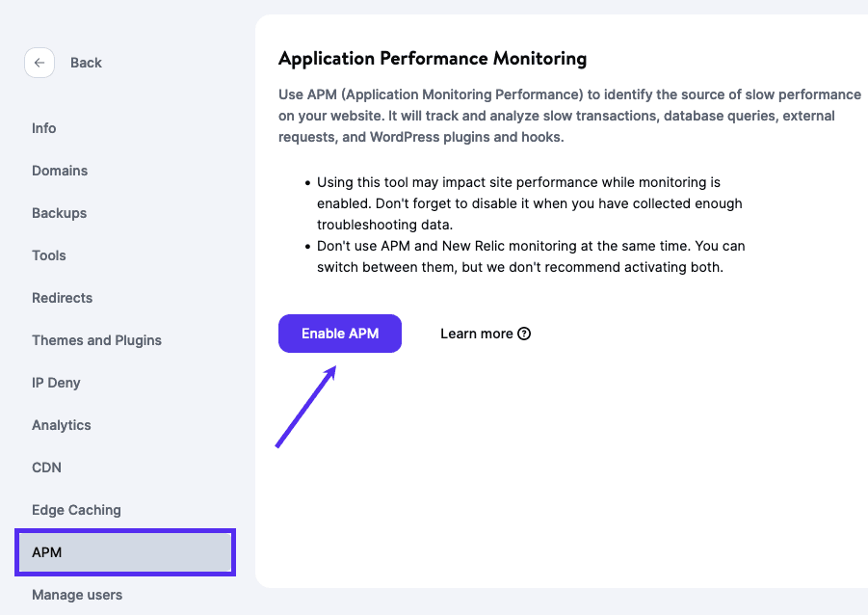This screenshot has width=868, height=615.
Task: Open the Learn more link
Action: tap(476, 333)
